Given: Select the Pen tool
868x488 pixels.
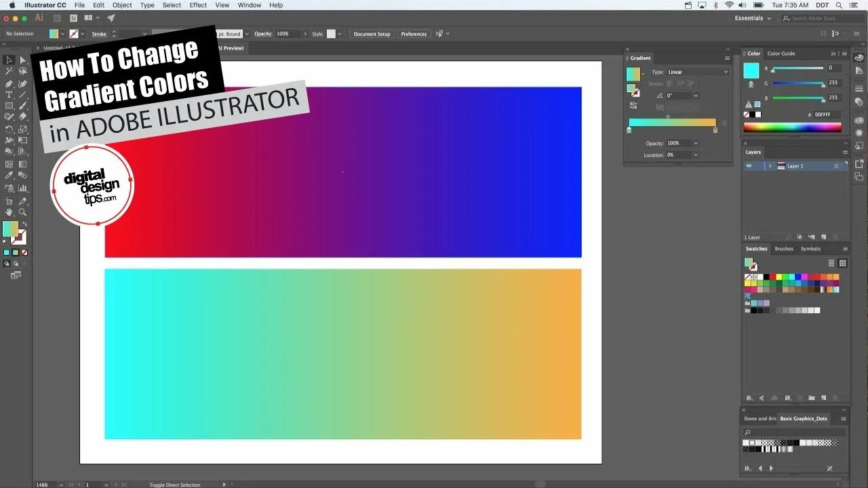Looking at the screenshot, I should click(9, 83).
